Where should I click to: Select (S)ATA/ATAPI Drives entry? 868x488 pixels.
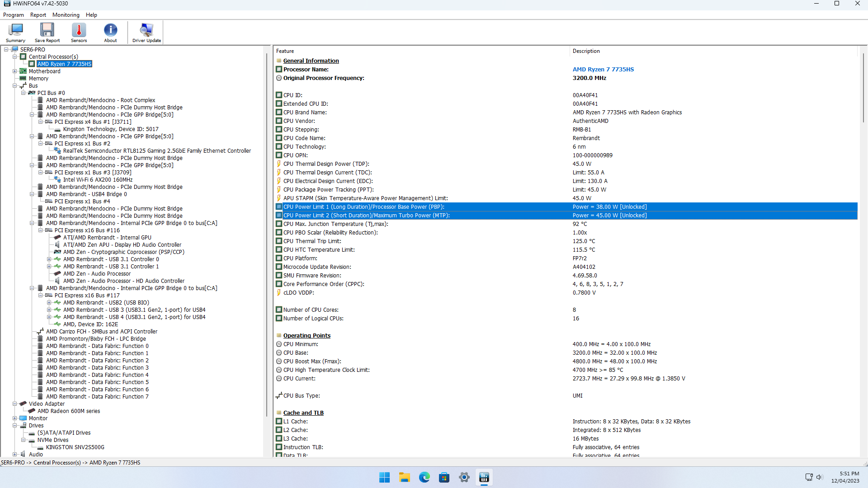coord(64,433)
